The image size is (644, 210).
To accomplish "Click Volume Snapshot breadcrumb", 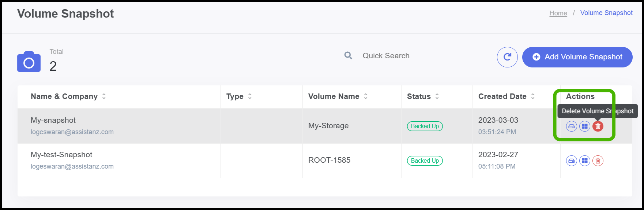I will (606, 13).
